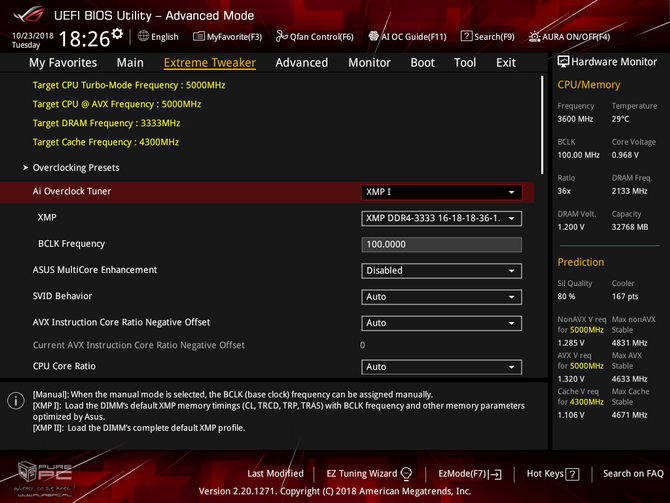670x503 pixels.
Task: Switch to My Favorites tab
Action: (63, 63)
